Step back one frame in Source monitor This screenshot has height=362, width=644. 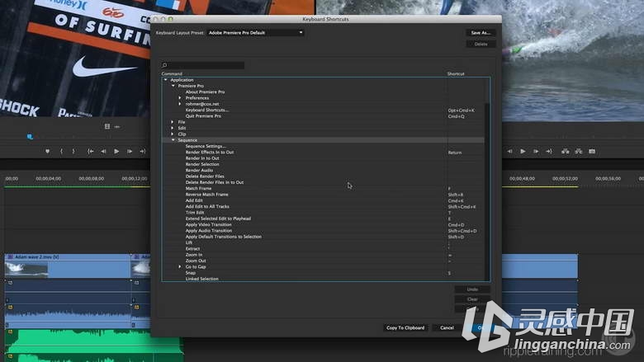[x=103, y=151]
